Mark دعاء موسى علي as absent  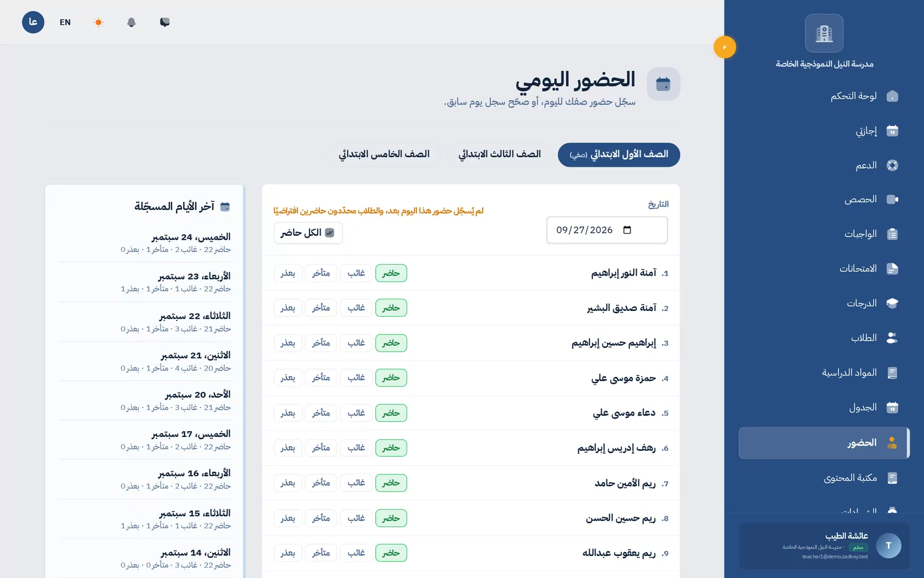point(356,413)
